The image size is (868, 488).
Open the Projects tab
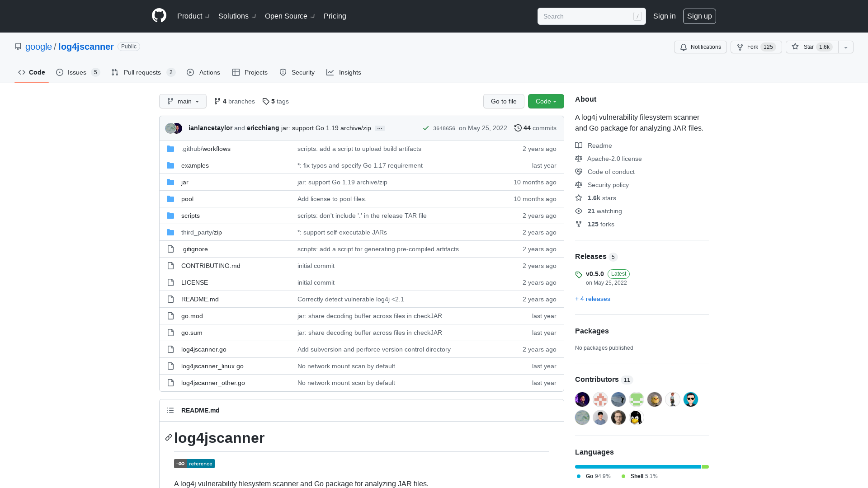tap(250, 72)
